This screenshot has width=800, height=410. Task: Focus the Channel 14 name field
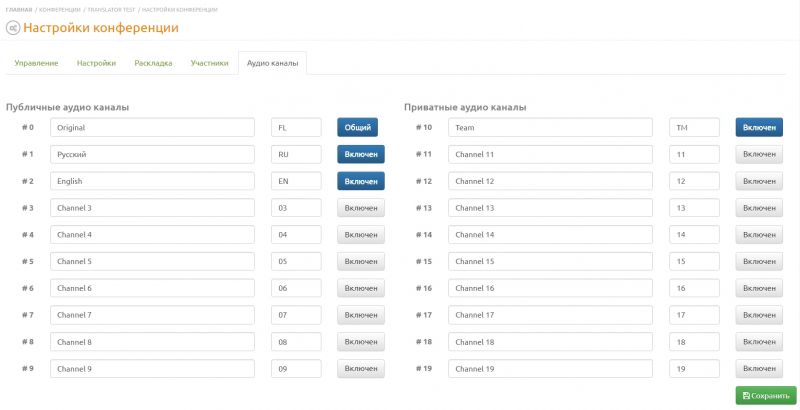(x=551, y=235)
